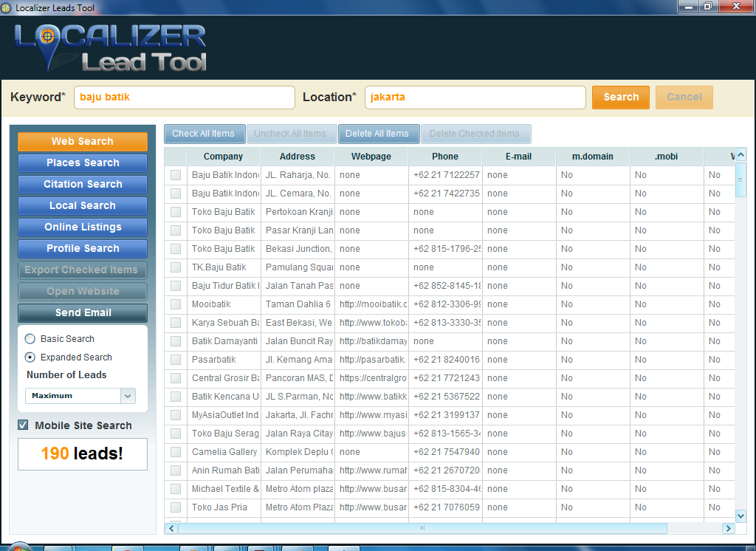Click the company cell MyAsiaOutlet Ind
The image size is (756, 551).
pyautogui.click(x=224, y=415)
